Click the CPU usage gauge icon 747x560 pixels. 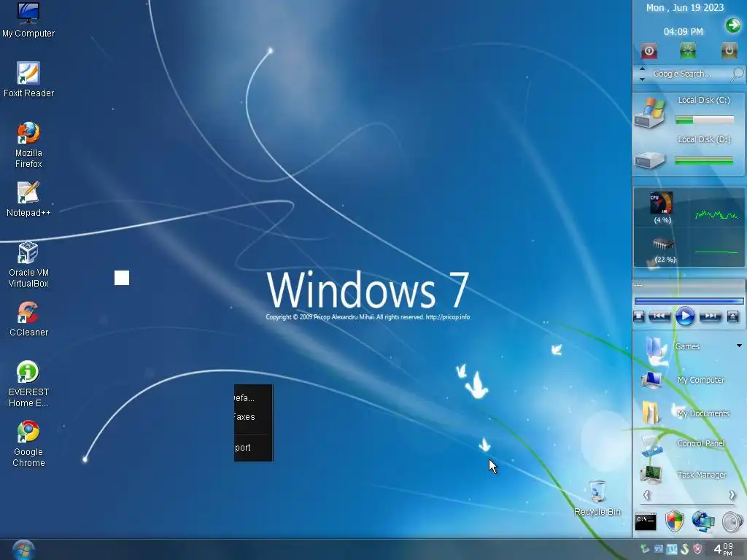point(662,203)
